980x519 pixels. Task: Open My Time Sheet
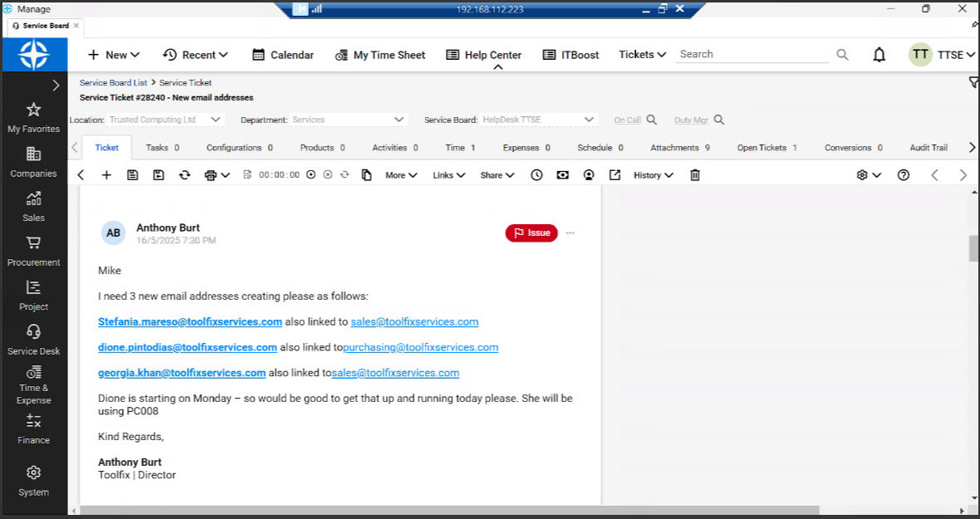coord(380,55)
